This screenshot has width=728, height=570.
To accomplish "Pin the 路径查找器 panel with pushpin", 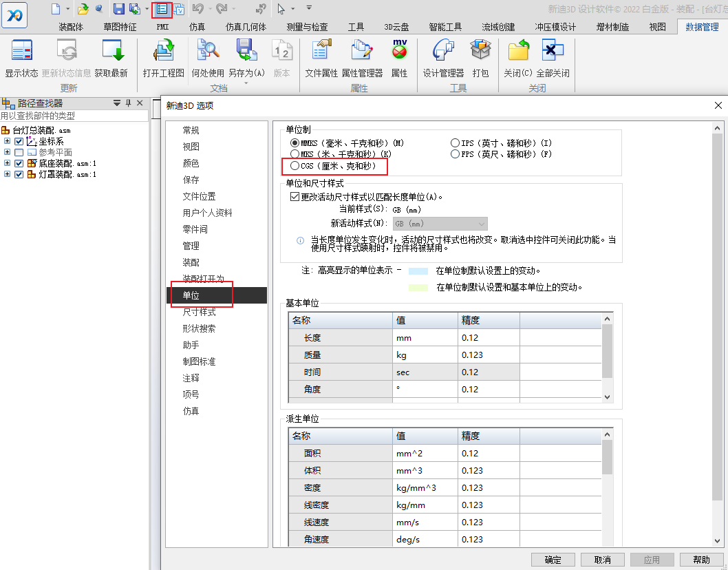I will 129,103.
